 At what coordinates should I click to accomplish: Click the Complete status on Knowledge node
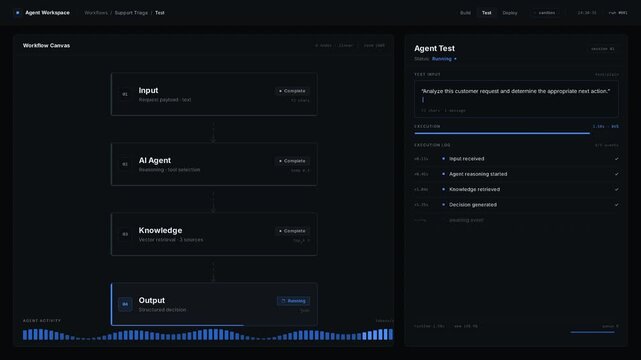pyautogui.click(x=292, y=231)
